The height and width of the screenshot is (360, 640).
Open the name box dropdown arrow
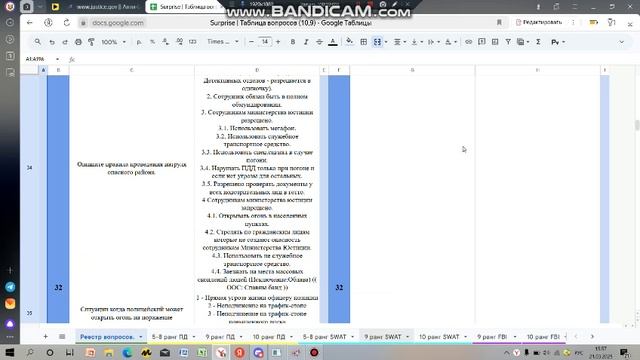tap(58, 59)
